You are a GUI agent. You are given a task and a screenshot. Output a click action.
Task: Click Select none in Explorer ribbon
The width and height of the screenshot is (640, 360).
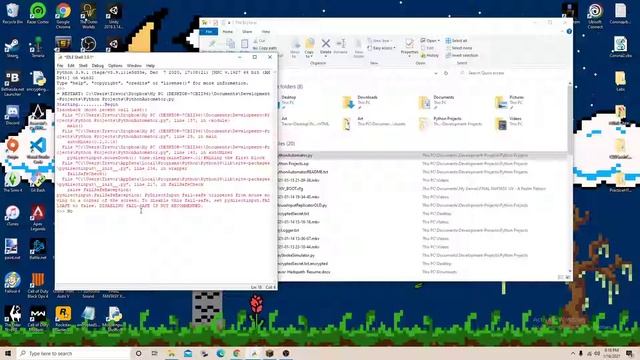tap(458, 48)
